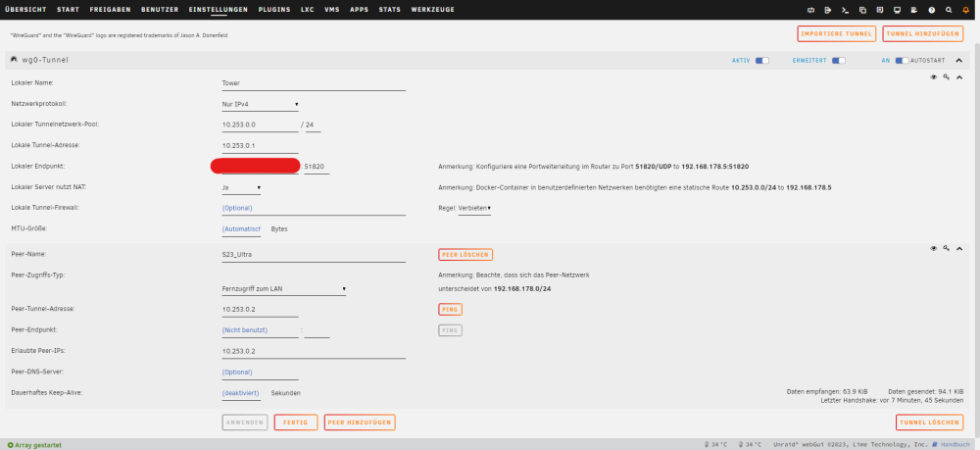Viewport: 980px width, 450px height.
Task: Open the system log icon
Action: [913, 10]
